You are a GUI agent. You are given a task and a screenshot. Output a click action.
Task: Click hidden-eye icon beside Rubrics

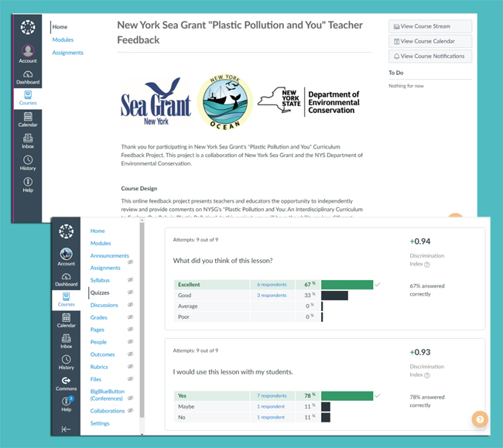click(x=130, y=366)
